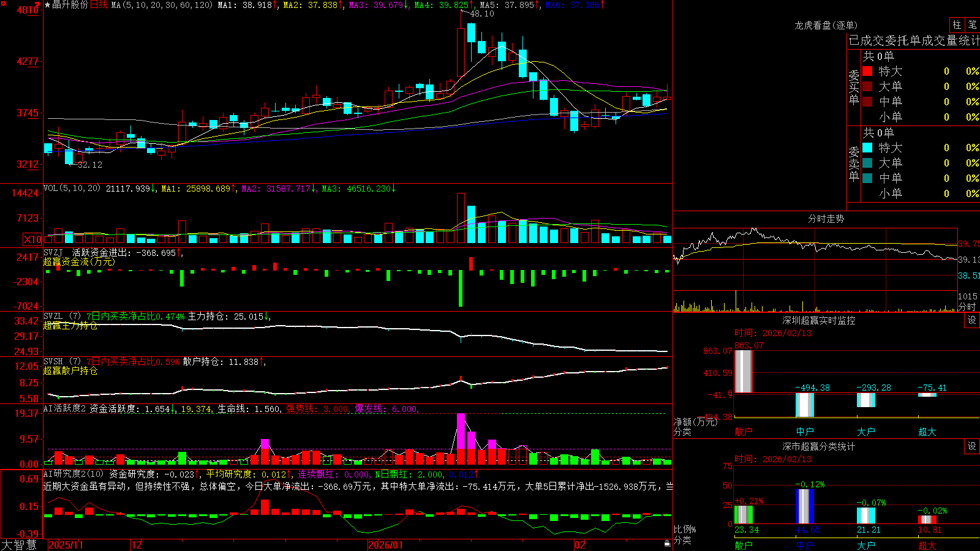
Task: Click the dark red 大单 swatch under 委买单
Action: pyautogui.click(x=867, y=86)
